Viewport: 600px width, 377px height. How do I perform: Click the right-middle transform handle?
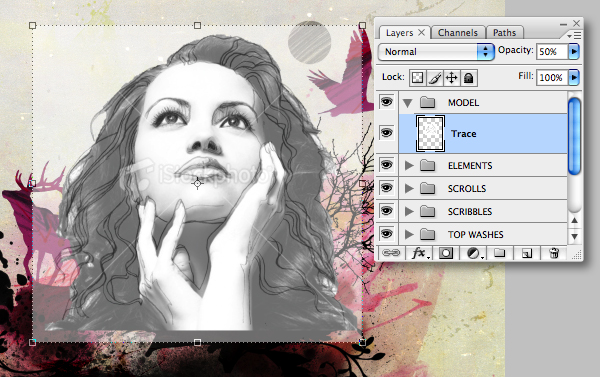[362, 184]
